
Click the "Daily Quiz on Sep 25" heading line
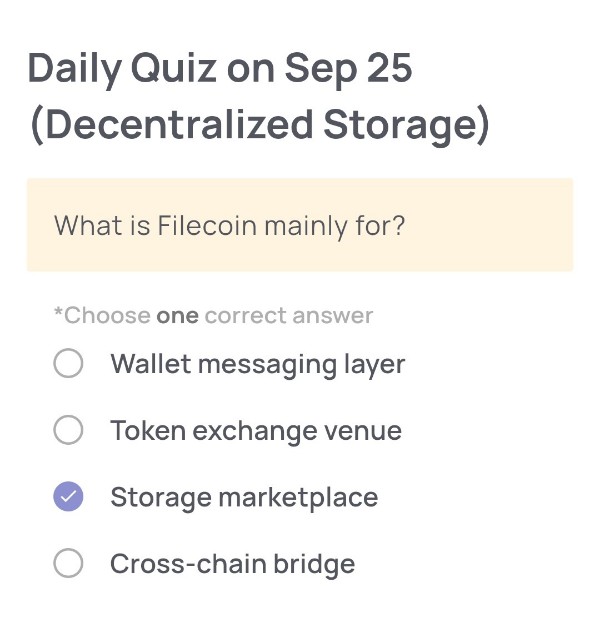[x=220, y=68]
